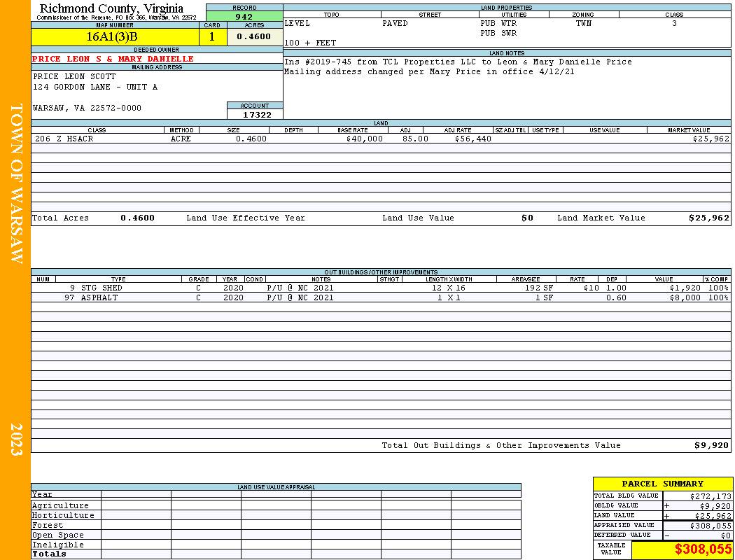
Task: Click street value PAVED
Action: 395,23
